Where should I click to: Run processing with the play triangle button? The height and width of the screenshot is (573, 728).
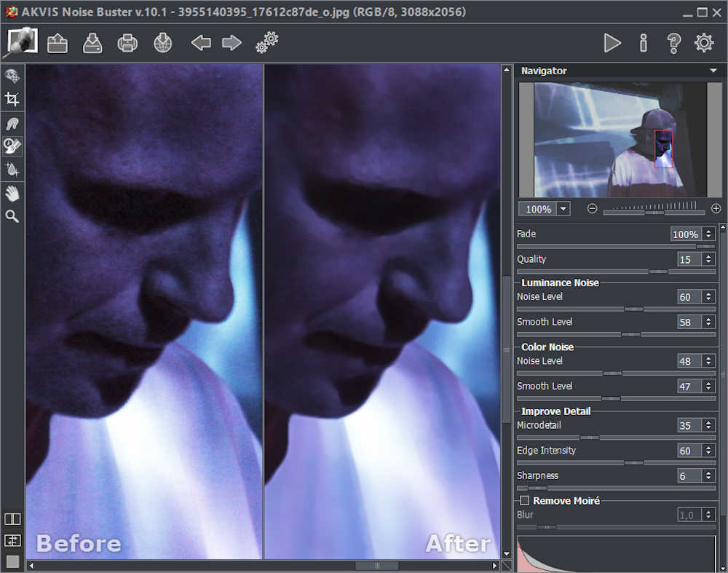[x=612, y=44]
